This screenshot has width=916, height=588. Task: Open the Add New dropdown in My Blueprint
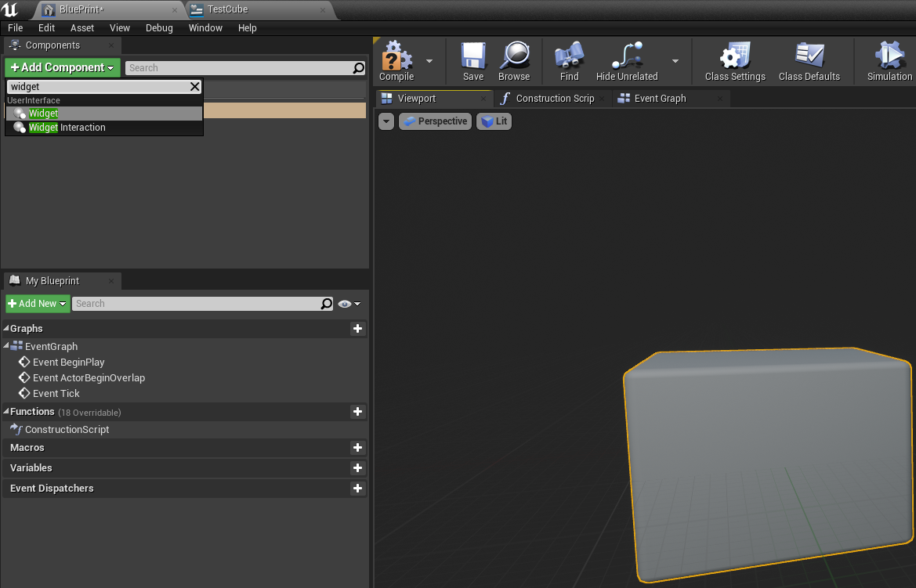coord(38,304)
